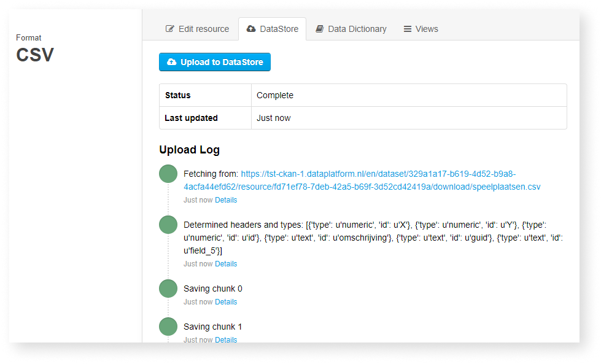Click green status circle beside Fetching from entry
The image size is (601, 364).
168,174
